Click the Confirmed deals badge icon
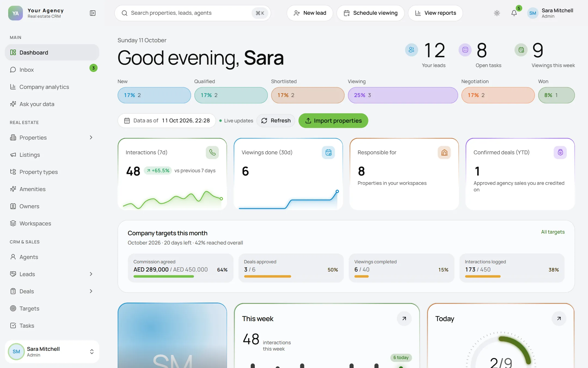The width and height of the screenshot is (588, 368). [560, 152]
